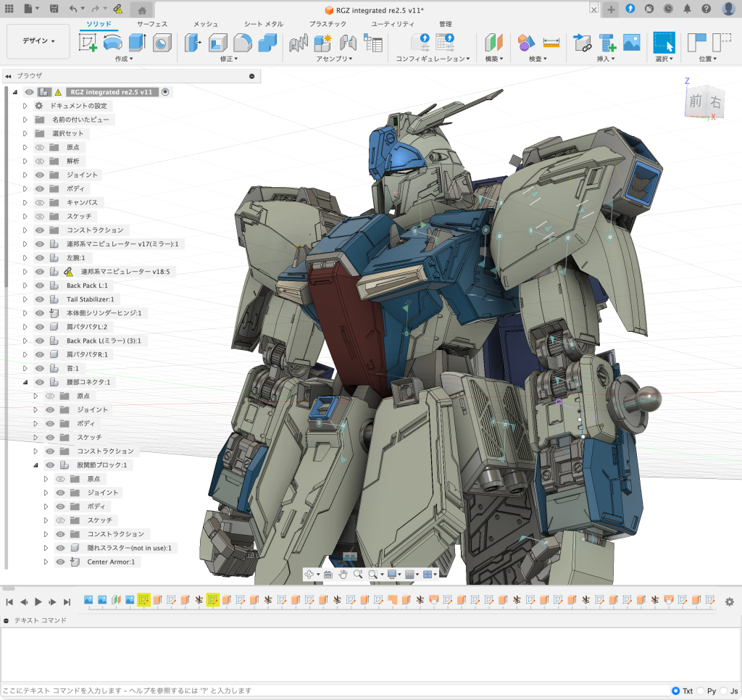The height and width of the screenshot is (700, 742).
Task: Click the Home tab icon
Action: pyautogui.click(x=142, y=9)
